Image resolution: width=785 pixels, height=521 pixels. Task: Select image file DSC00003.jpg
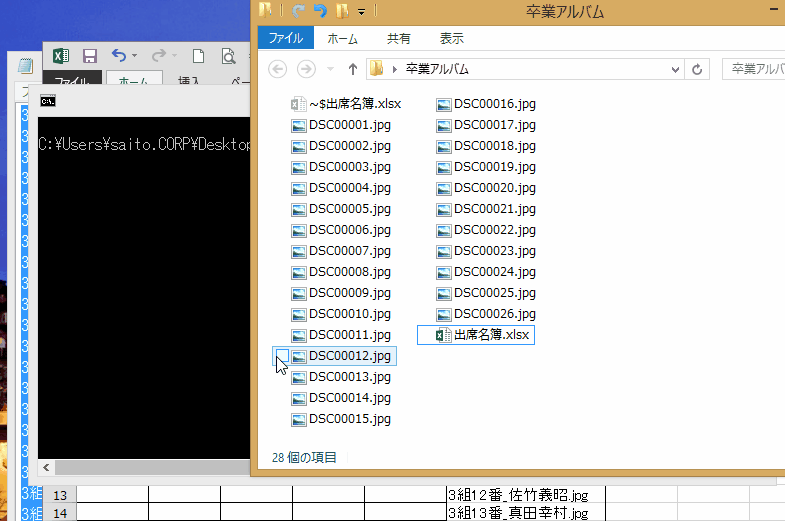click(x=341, y=167)
